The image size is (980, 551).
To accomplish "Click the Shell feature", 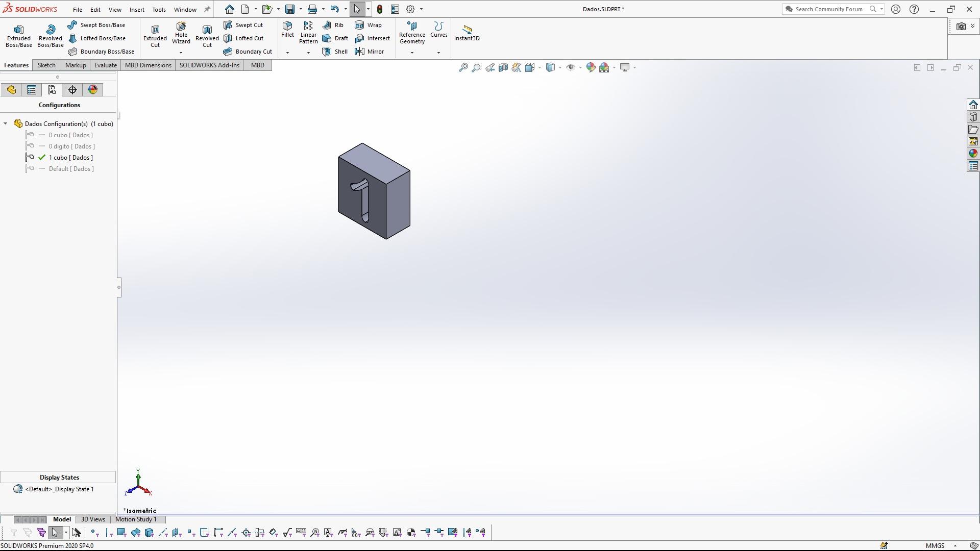I will pos(335,52).
